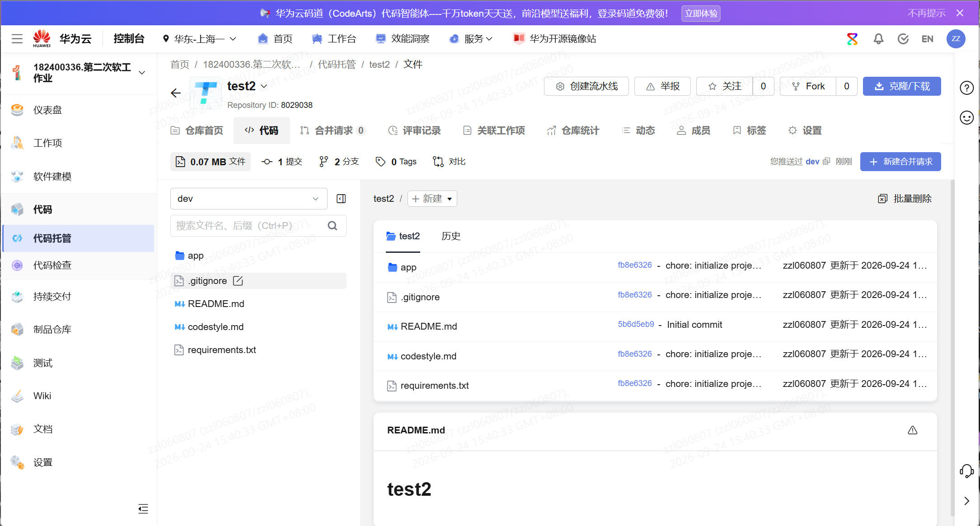Close the top promotional banner
Image resolution: width=980 pixels, height=526 pixels.
click(960, 13)
